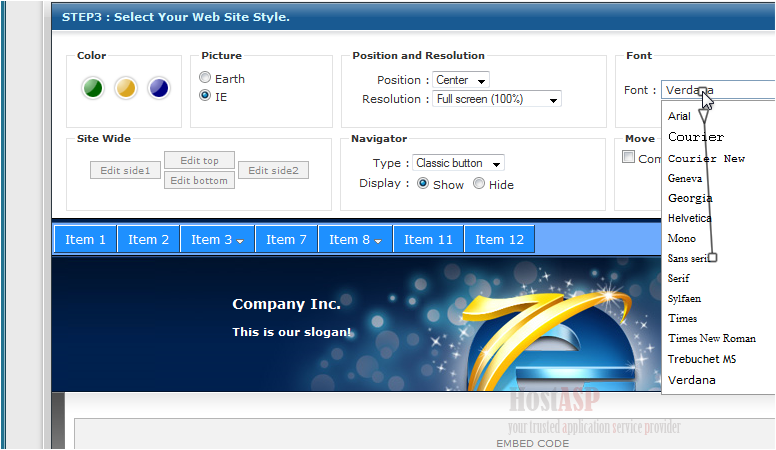Expand the Item 8 submenu arrow
776x450 pixels.
(x=378, y=241)
